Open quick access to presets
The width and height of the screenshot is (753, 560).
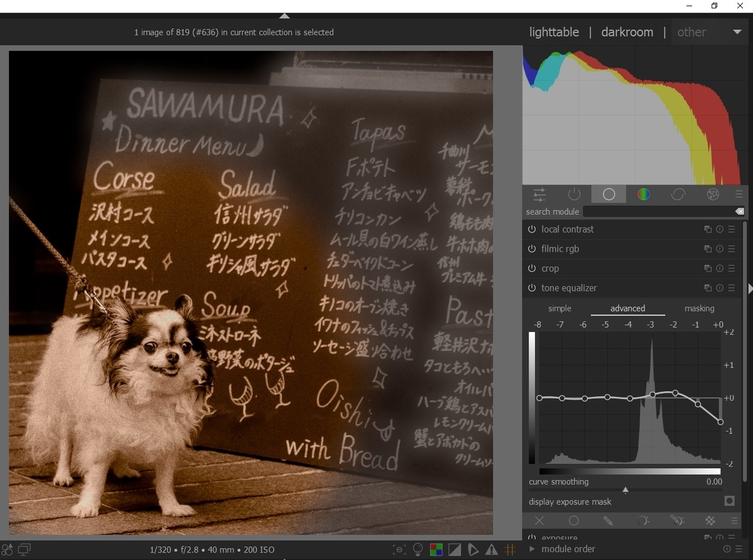(x=7, y=549)
